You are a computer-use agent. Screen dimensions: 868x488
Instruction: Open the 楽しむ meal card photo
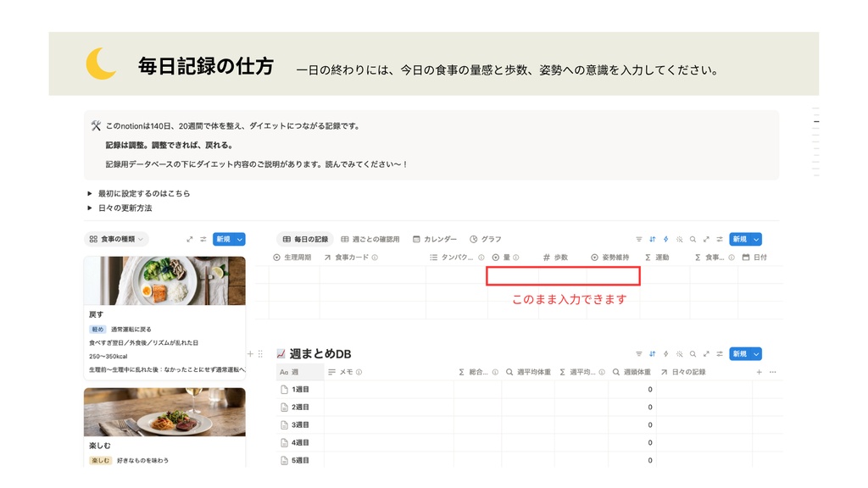point(164,412)
